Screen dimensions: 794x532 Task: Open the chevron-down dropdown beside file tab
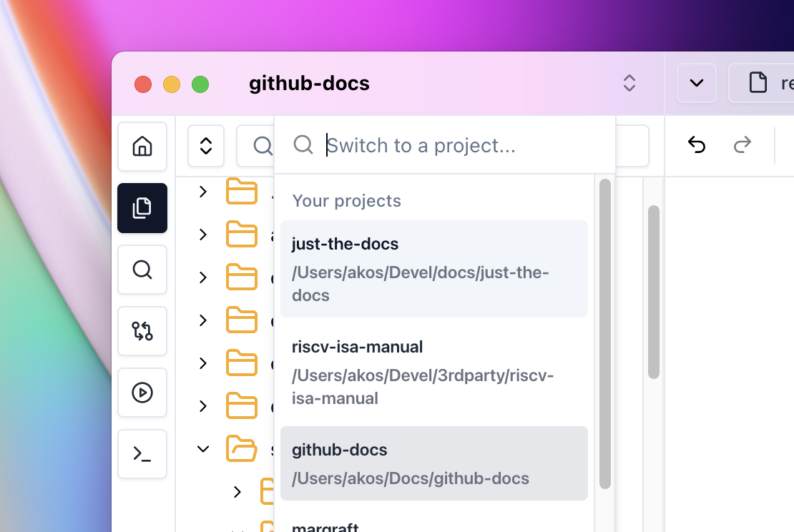[697, 83]
